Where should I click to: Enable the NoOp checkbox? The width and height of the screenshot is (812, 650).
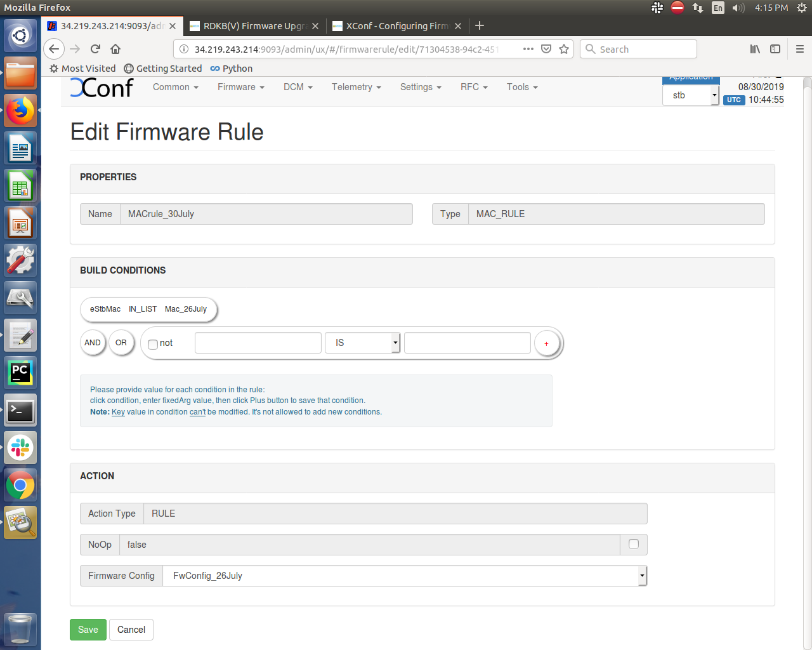point(633,544)
